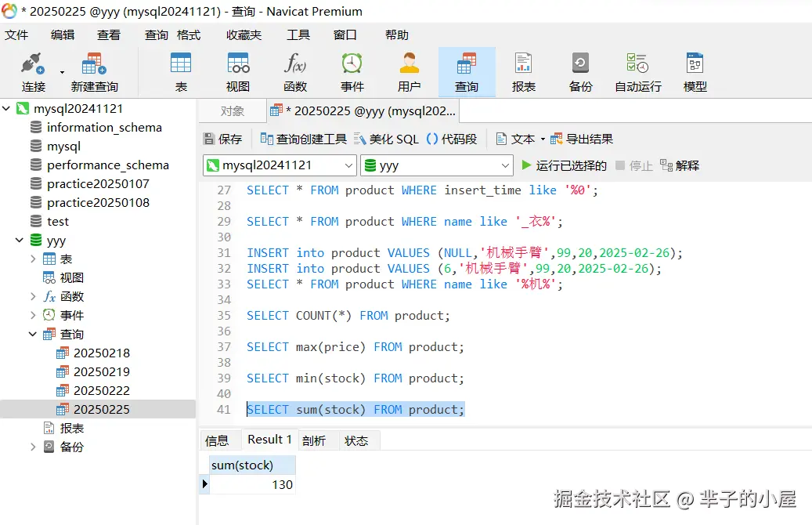Expand the 函数 node in tree
The height and width of the screenshot is (525, 812).
pos(33,296)
